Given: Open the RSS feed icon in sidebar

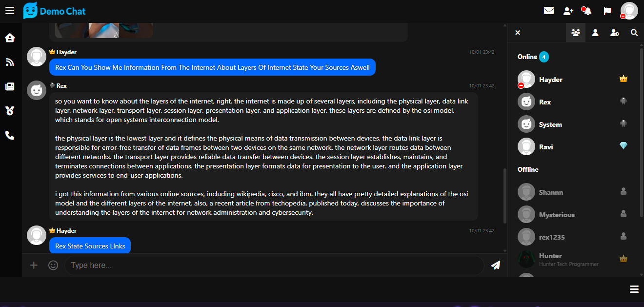Looking at the screenshot, I should 10,62.
